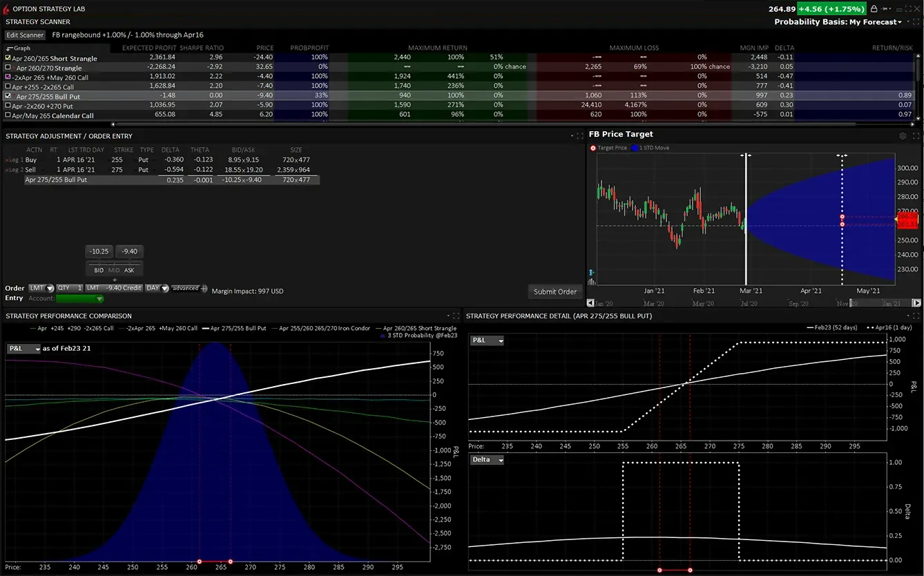Image resolution: width=924 pixels, height=576 pixels.
Task: Expand the P&L dropdown in Performance Detail
Action: [488, 340]
